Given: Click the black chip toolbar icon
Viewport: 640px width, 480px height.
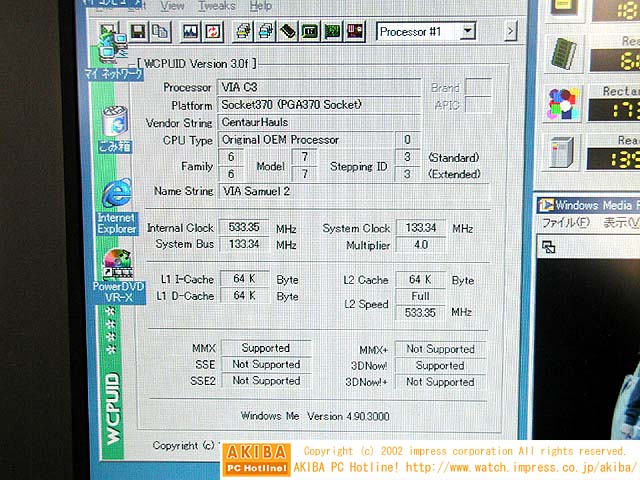Looking at the screenshot, I should point(288,31).
